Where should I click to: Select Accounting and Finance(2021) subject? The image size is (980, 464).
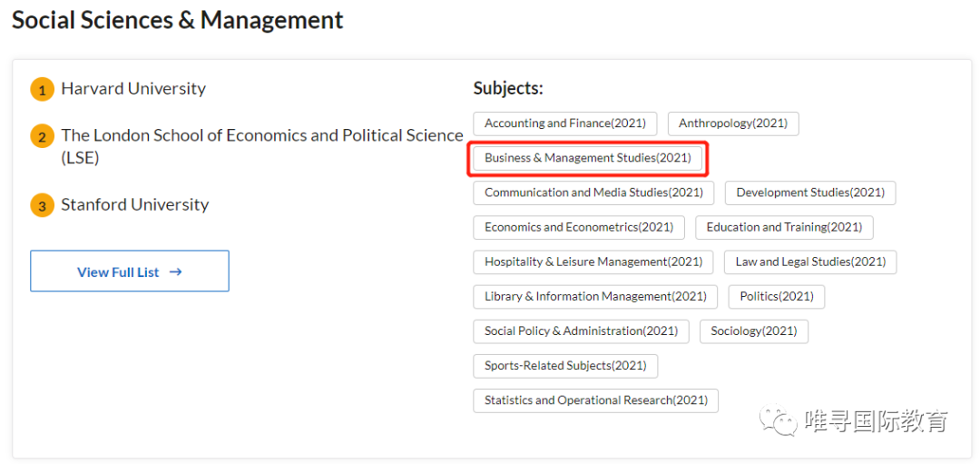564,123
